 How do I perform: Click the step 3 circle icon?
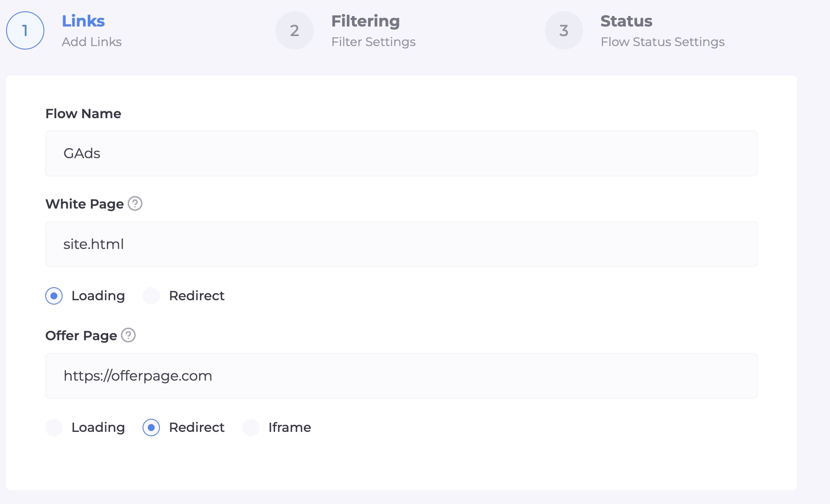564,30
